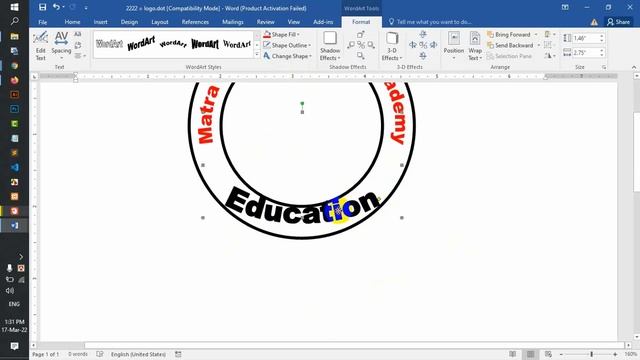Open Size dialog launcher
Image resolution: width=640 pixels, height=360 pixels.
point(604,67)
